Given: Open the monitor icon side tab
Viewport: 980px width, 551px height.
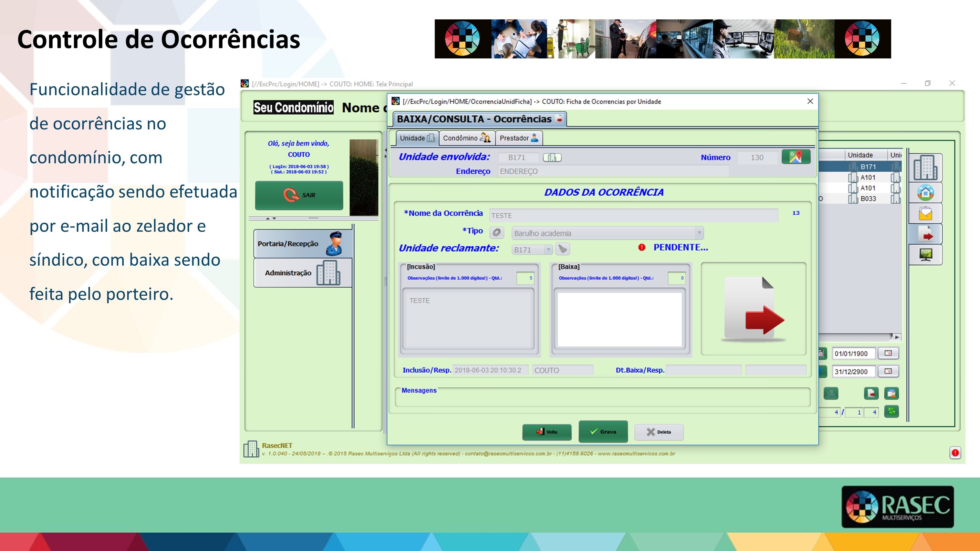Looking at the screenshot, I should 925,254.
